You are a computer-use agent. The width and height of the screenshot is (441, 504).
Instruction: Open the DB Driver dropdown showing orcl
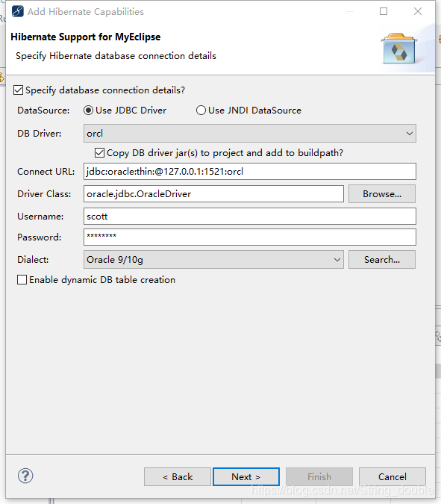coord(250,134)
